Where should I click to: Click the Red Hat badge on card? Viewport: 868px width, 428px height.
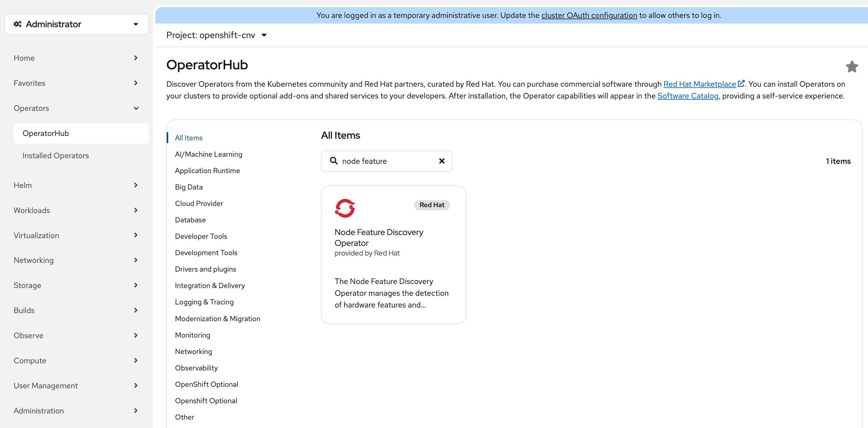432,205
